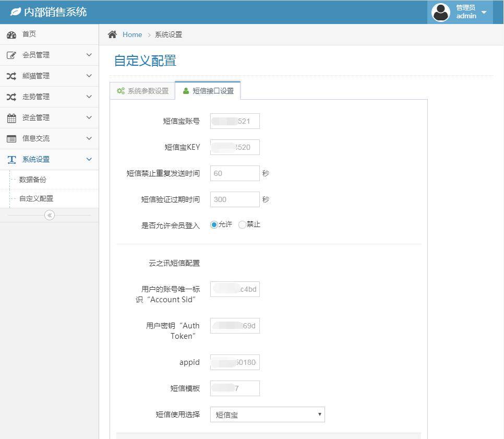Select the 短信接口设置 tab
Screen dimensions: 504x439
click(208, 91)
